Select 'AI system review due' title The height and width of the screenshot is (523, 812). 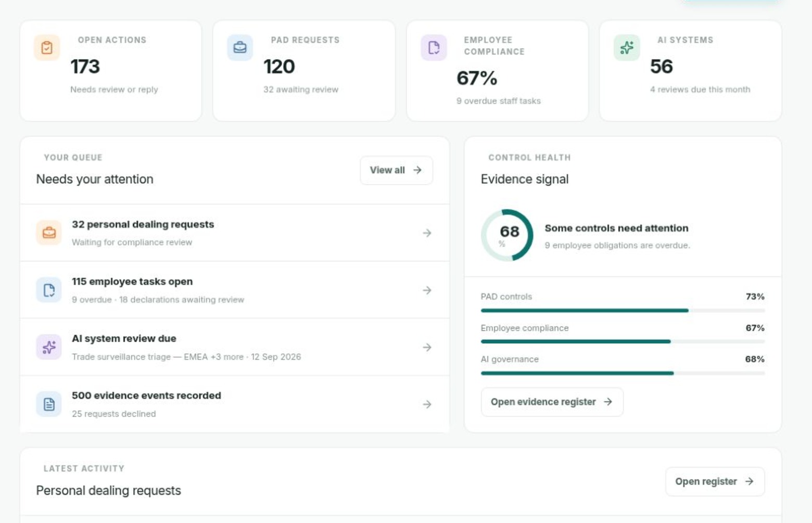[124, 338]
